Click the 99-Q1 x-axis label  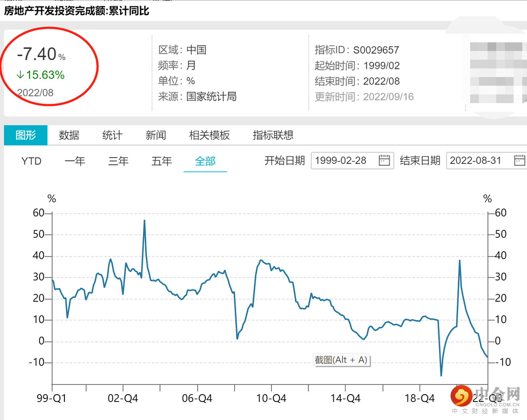pyautogui.click(x=51, y=399)
